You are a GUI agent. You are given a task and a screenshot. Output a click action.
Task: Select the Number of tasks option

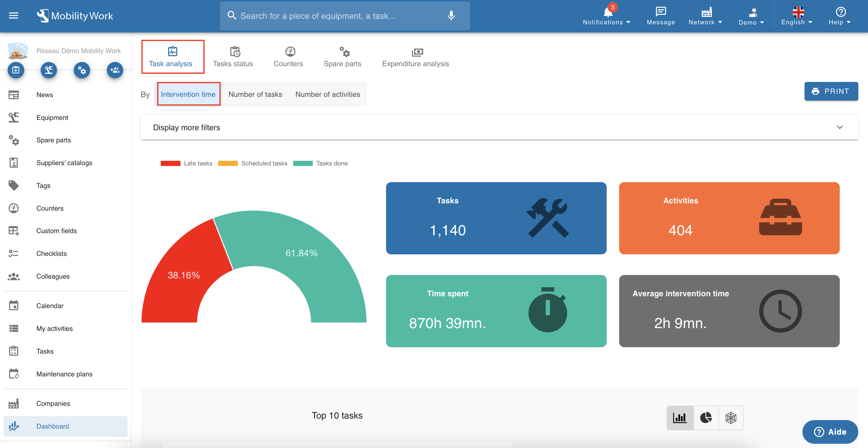[255, 94]
